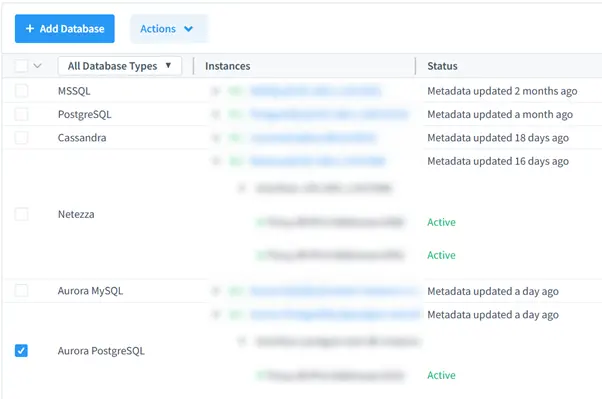Viewport: 602px width, 399px height.
Task: Open the MSSQL instance link
Action: click(x=316, y=91)
